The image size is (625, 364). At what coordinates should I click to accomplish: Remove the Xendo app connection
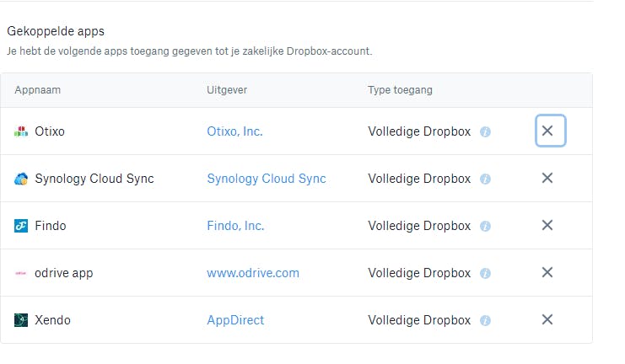pyautogui.click(x=547, y=320)
